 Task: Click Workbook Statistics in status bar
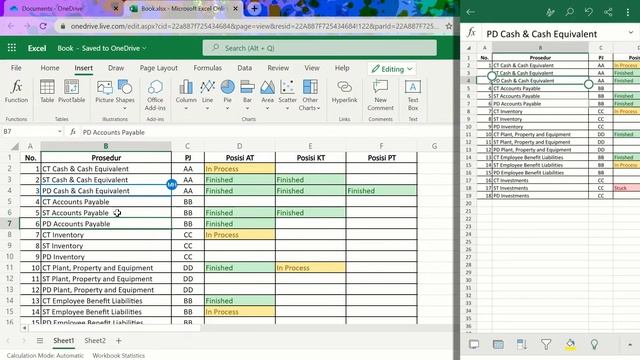pyautogui.click(x=118, y=356)
